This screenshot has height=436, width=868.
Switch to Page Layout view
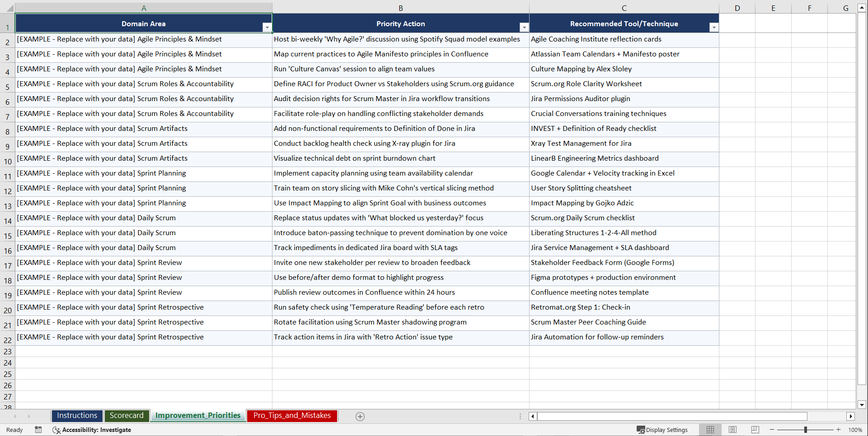click(x=733, y=430)
